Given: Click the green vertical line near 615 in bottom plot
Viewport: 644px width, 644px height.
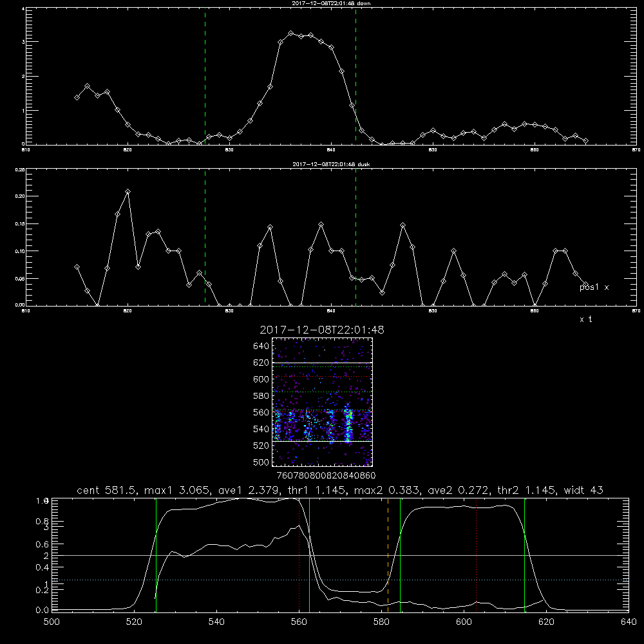Looking at the screenshot, I should (524, 554).
